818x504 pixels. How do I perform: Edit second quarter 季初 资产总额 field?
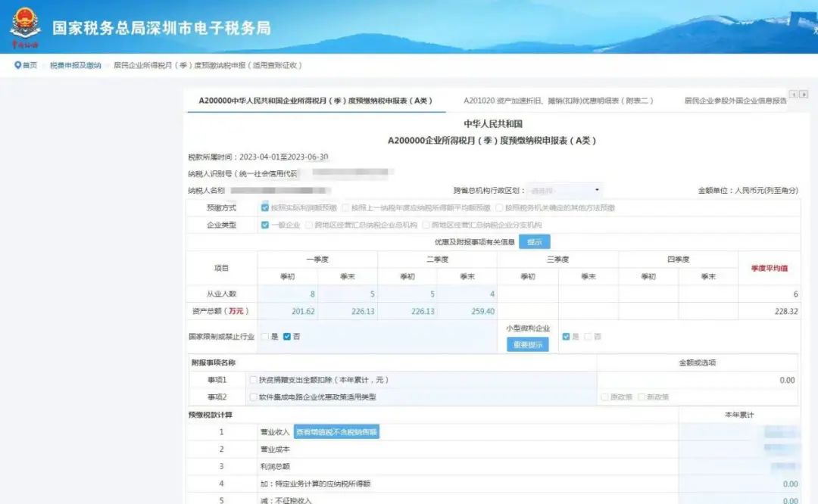407,311
